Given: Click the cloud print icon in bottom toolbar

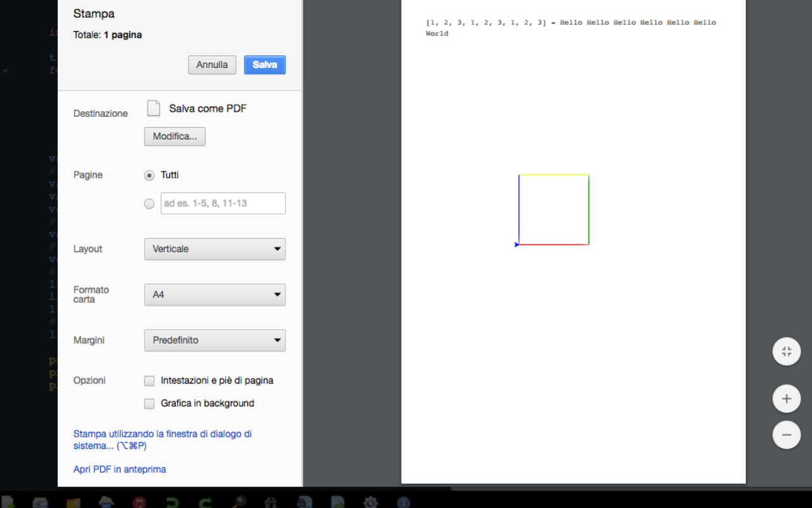Looking at the screenshot, I should 106,502.
